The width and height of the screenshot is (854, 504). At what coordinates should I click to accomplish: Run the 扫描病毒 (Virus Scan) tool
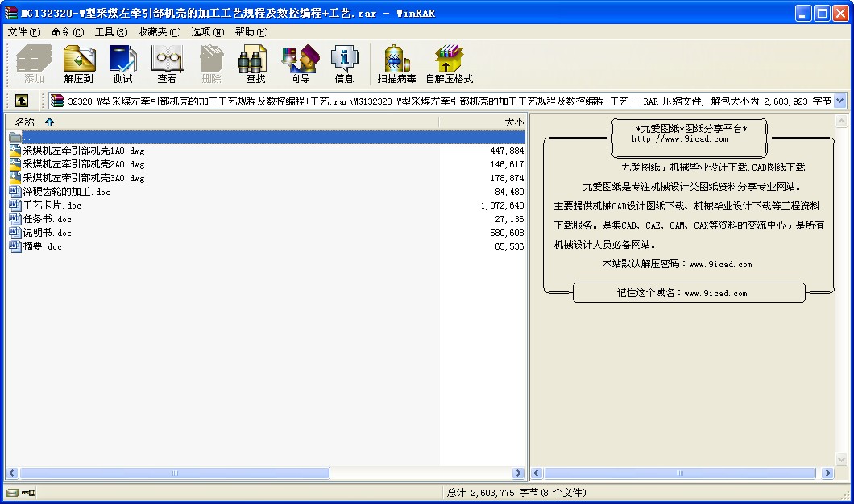tap(396, 64)
